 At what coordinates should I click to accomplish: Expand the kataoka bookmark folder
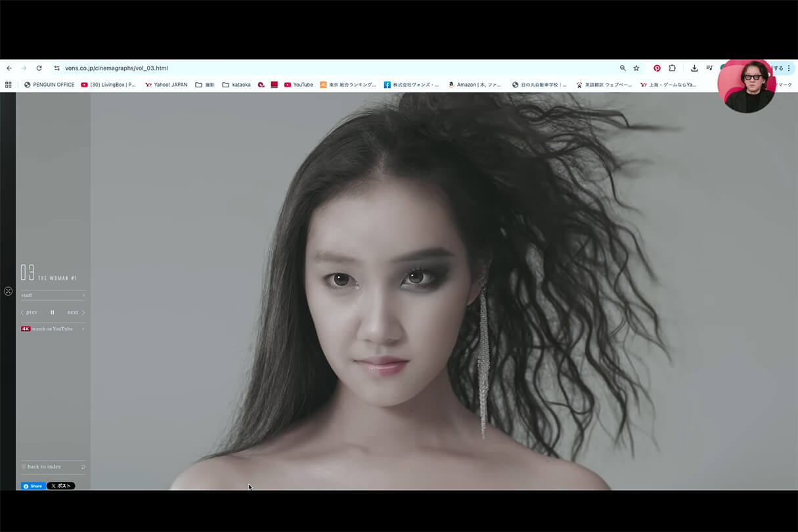236,85
